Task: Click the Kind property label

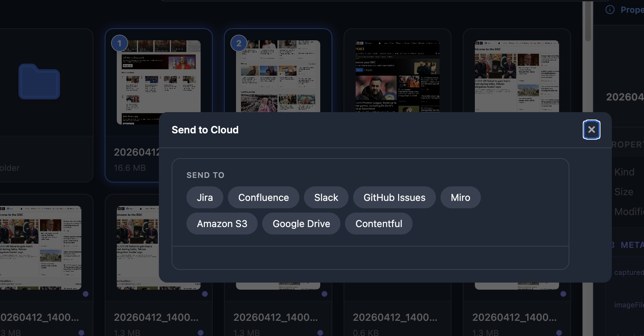Action: click(624, 172)
